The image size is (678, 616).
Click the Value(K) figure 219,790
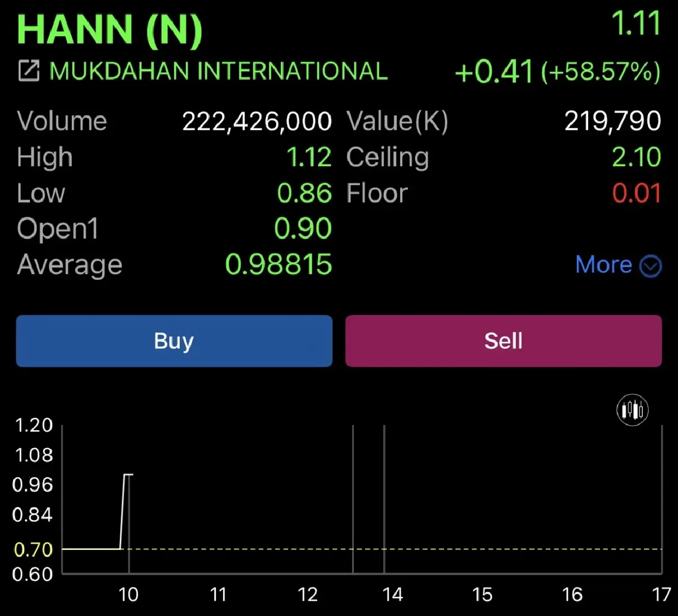612,121
